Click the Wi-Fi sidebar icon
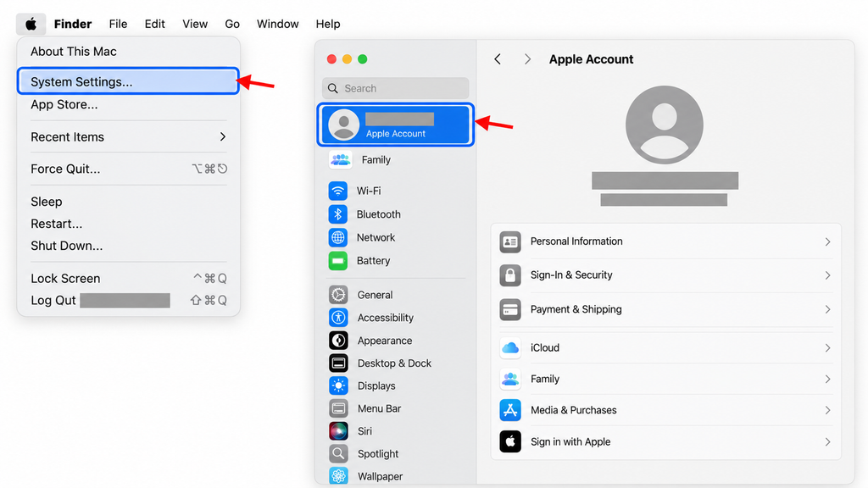 [338, 191]
